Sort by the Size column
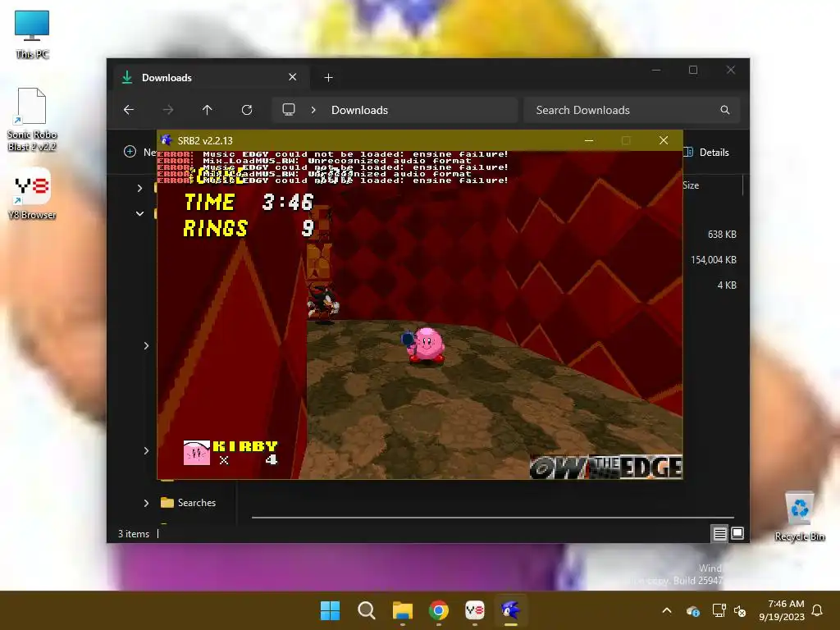The width and height of the screenshot is (840, 630). click(691, 185)
